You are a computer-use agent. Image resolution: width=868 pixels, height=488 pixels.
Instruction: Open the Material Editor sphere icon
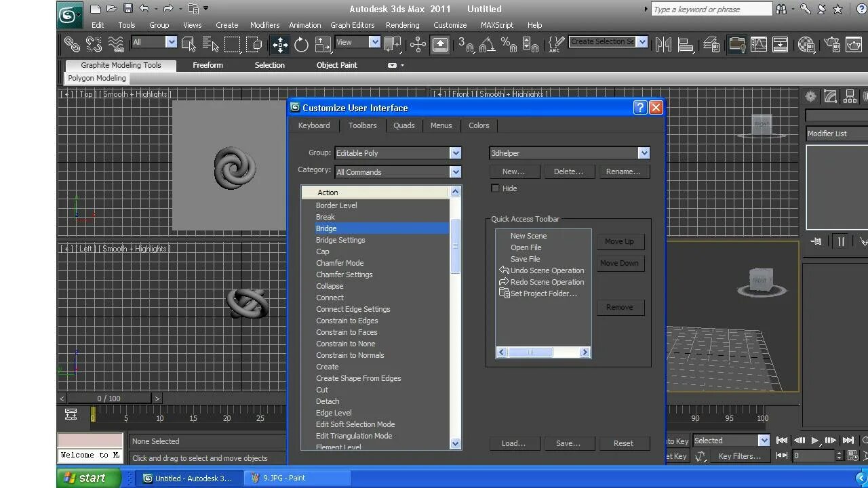click(x=806, y=45)
